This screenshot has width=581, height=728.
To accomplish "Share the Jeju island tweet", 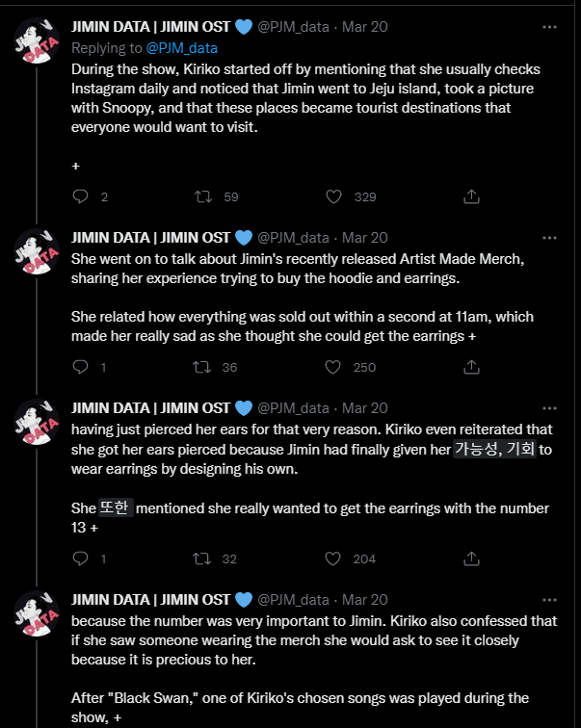I will [471, 196].
